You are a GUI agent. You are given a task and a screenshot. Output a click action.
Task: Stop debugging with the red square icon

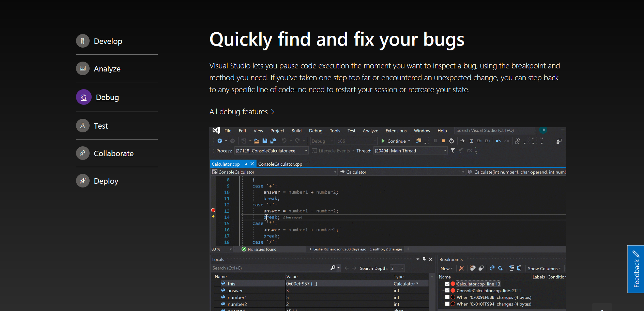[x=443, y=141]
